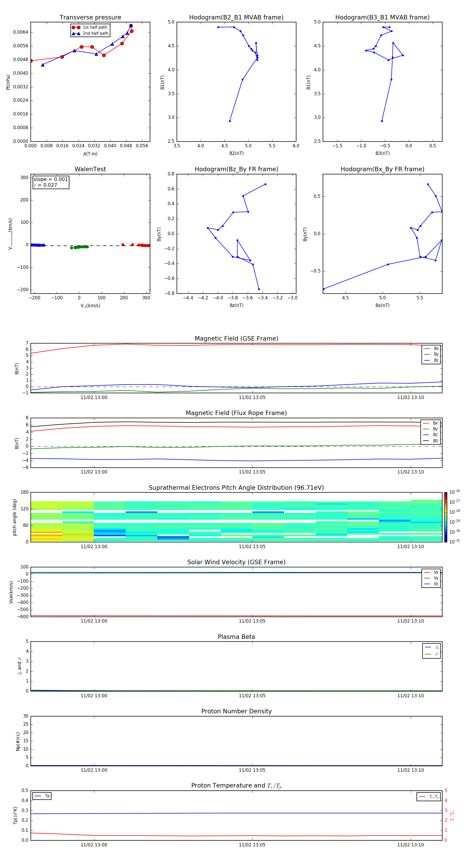
Task: Click the 'Bx' legend entry in GSE magnetic field
Action: pyautogui.click(x=431, y=349)
